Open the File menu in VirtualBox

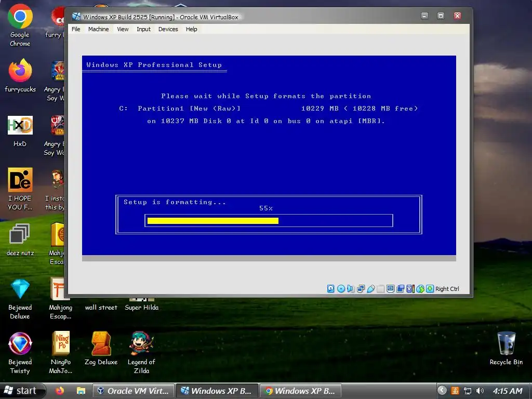(x=76, y=29)
